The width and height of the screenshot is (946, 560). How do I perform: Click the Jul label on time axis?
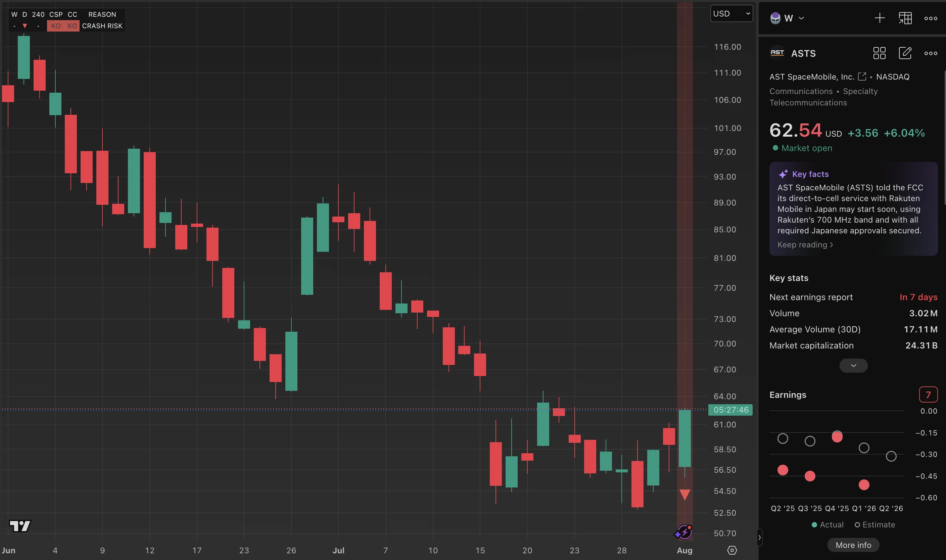tap(338, 550)
